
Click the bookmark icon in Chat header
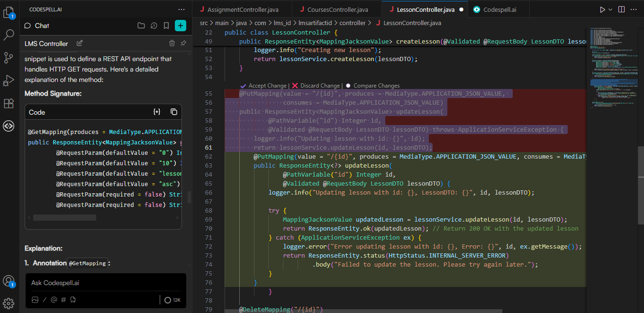click(166, 26)
